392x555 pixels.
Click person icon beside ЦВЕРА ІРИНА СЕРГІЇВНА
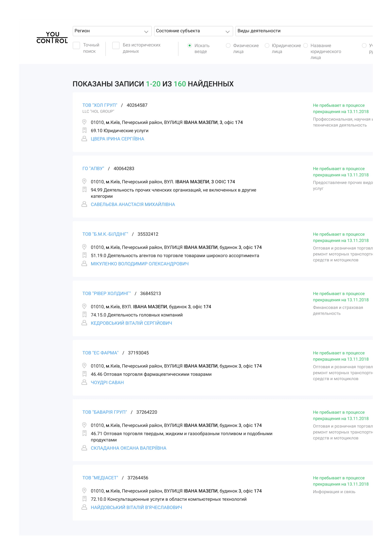[84, 138]
